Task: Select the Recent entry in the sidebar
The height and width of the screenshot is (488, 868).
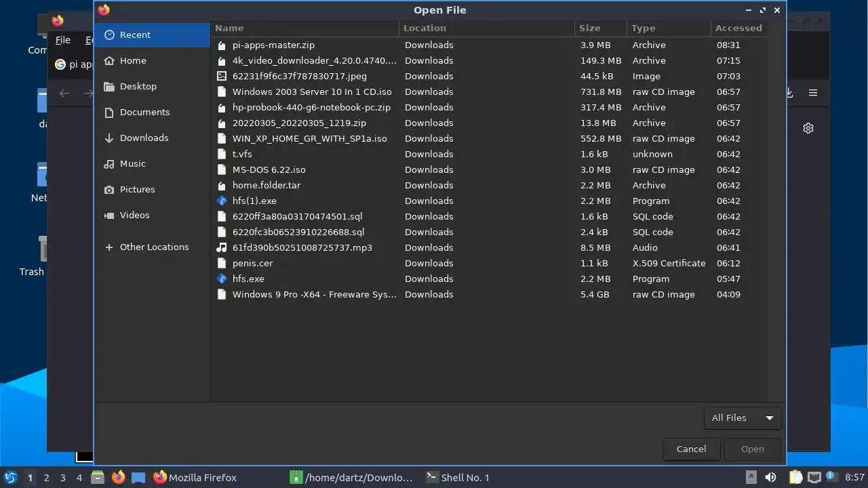Action: pos(152,35)
